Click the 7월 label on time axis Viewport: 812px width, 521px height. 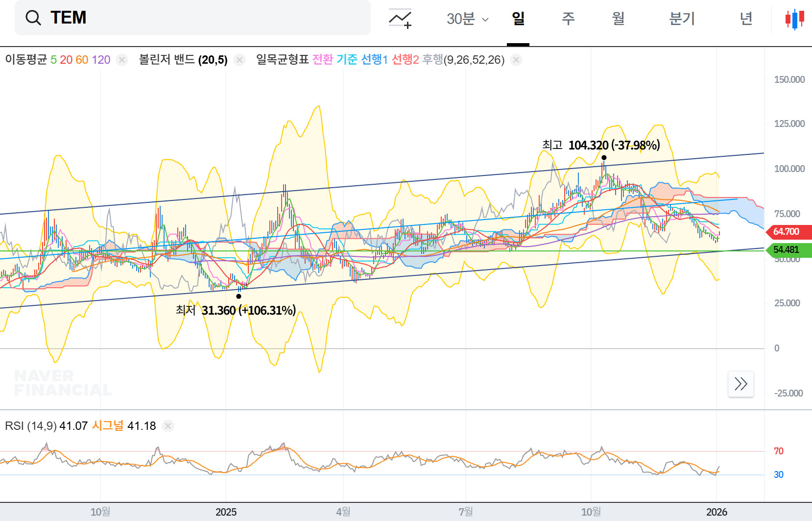466,512
